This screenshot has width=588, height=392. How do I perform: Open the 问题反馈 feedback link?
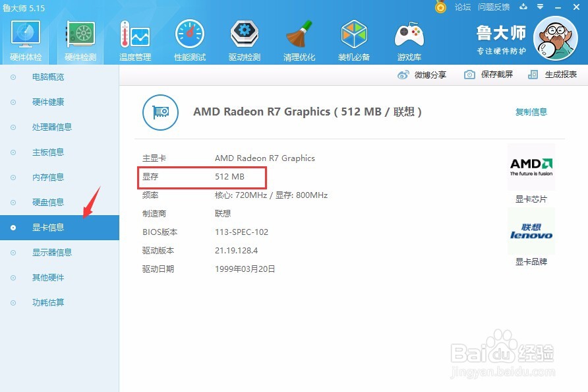pos(494,7)
